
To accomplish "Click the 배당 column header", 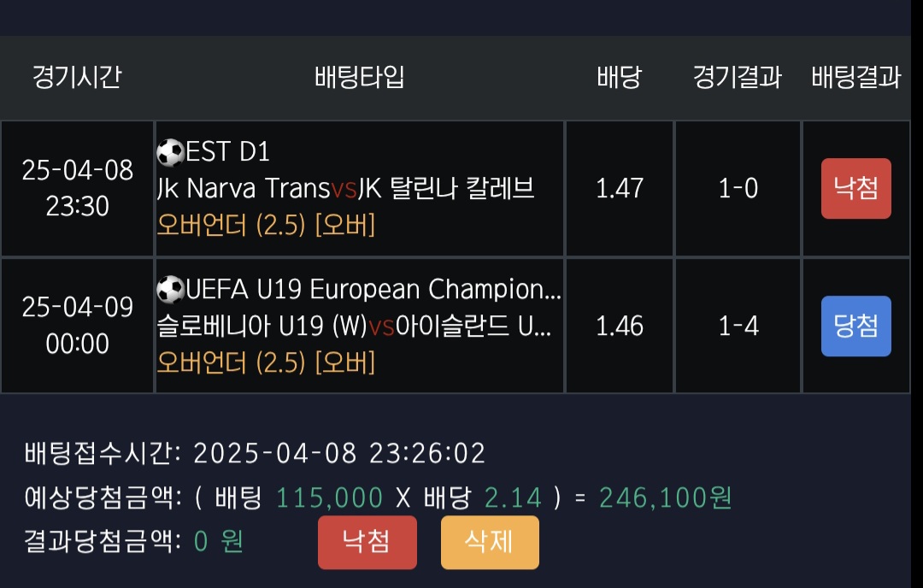I will (619, 78).
